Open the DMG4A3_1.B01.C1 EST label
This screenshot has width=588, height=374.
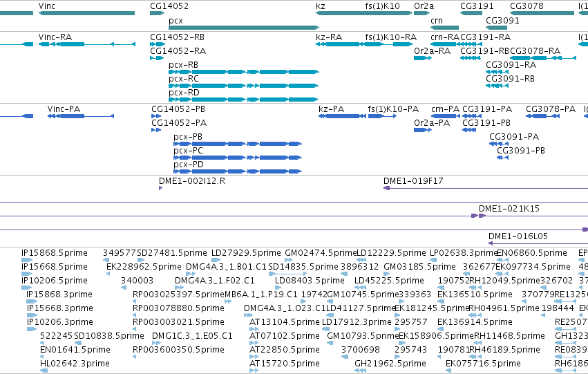(x=226, y=267)
